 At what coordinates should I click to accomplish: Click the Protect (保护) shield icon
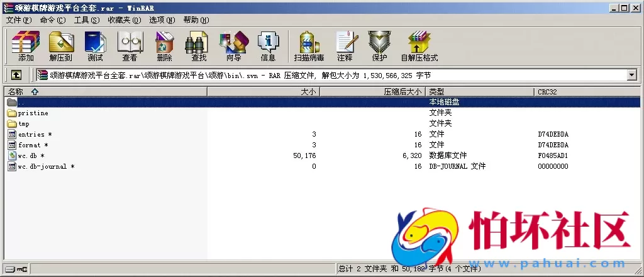coord(379,42)
